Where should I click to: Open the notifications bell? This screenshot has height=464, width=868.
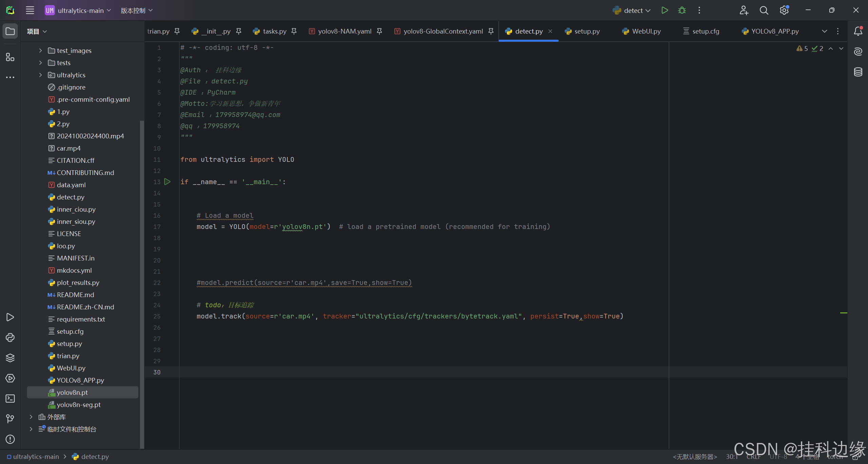(x=858, y=31)
